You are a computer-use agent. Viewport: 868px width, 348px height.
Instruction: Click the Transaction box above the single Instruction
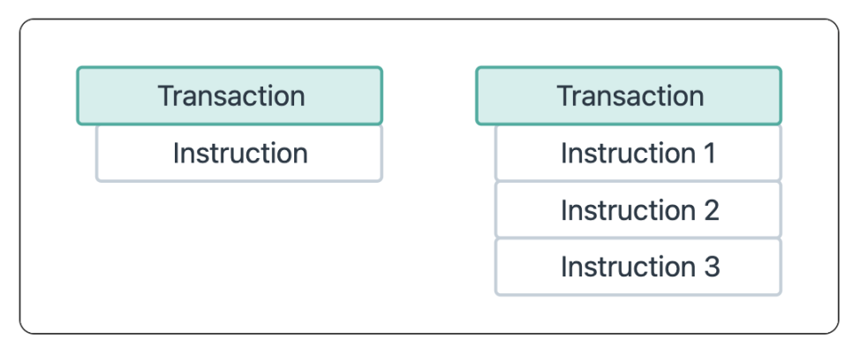click(230, 96)
